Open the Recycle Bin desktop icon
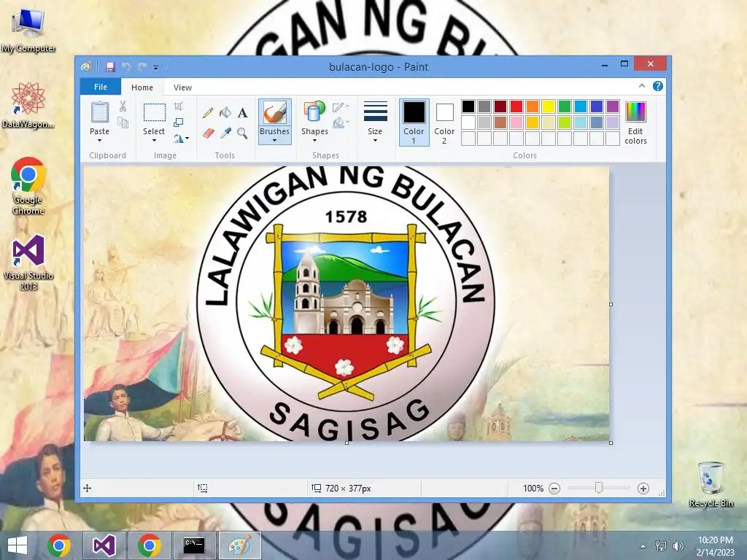The width and height of the screenshot is (747, 560). click(711, 484)
